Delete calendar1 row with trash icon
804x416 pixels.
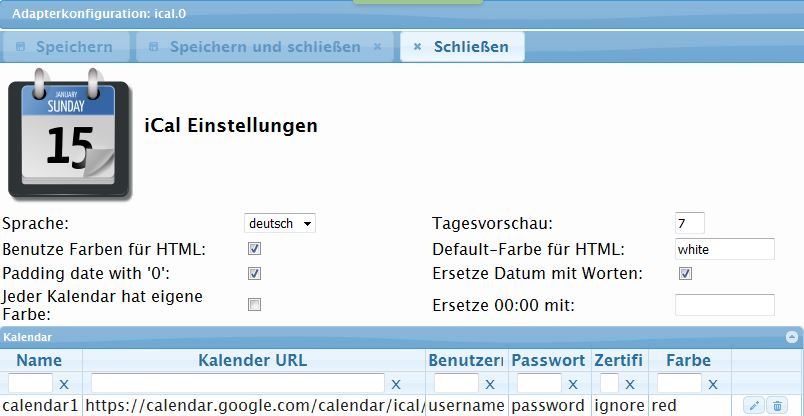[777, 406]
